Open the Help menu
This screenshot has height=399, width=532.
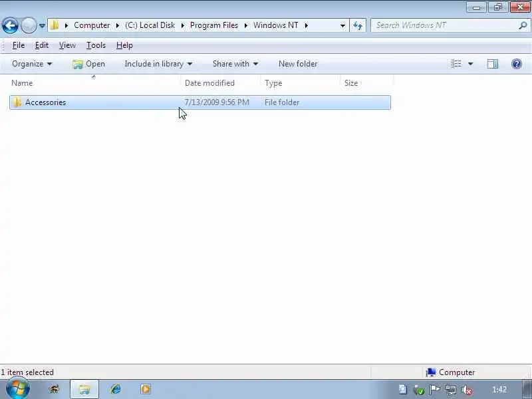(124, 45)
